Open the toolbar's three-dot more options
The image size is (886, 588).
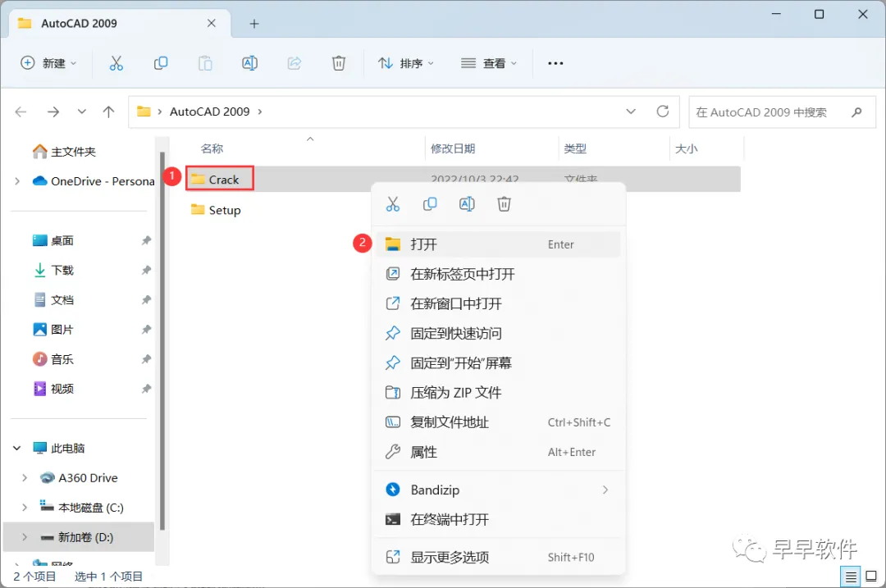[x=555, y=63]
